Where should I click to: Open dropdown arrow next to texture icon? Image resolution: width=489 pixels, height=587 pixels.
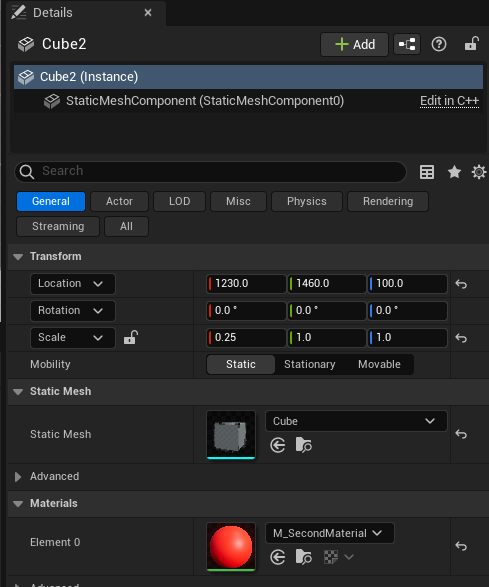tap(349, 557)
